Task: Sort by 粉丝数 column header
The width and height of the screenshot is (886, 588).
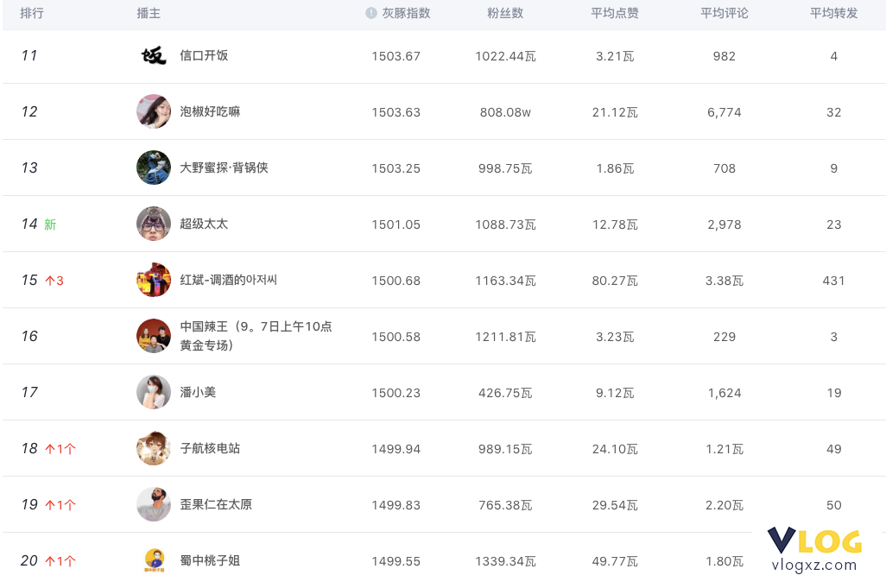Action: [505, 13]
